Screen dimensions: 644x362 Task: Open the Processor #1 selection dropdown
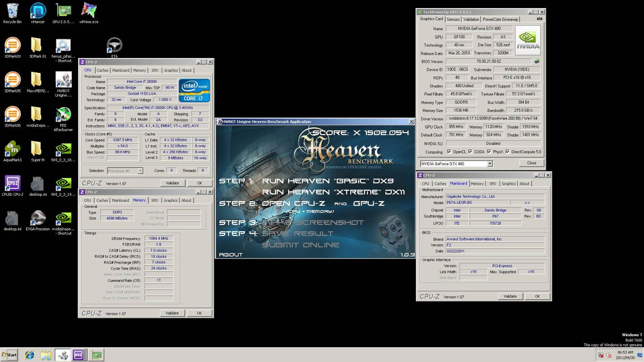pos(140,171)
